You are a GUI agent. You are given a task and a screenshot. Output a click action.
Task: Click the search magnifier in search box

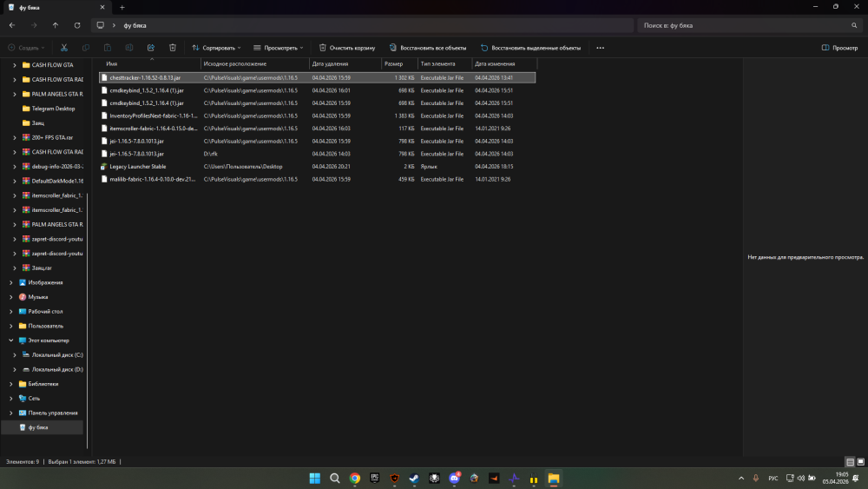[x=854, y=25]
